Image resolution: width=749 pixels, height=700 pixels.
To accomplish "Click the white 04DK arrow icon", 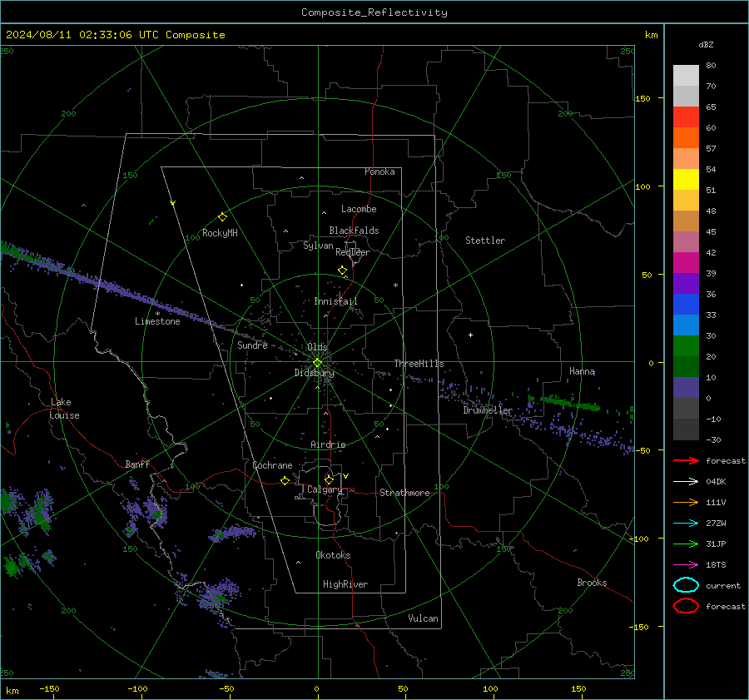I will [x=686, y=481].
